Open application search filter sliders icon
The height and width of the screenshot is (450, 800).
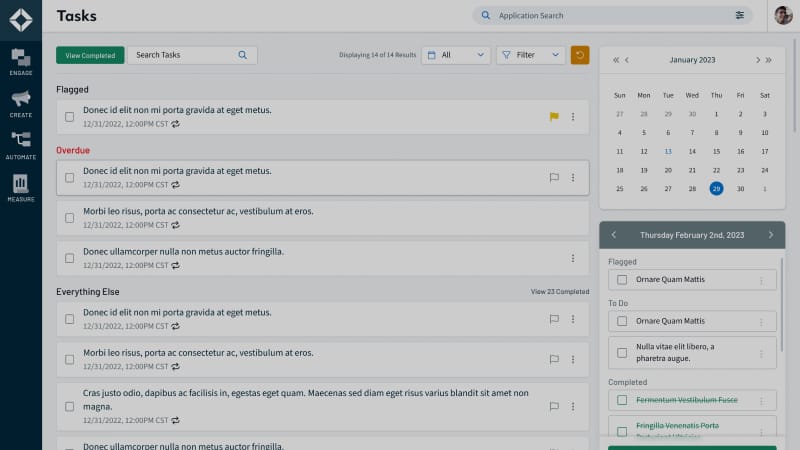click(x=740, y=15)
